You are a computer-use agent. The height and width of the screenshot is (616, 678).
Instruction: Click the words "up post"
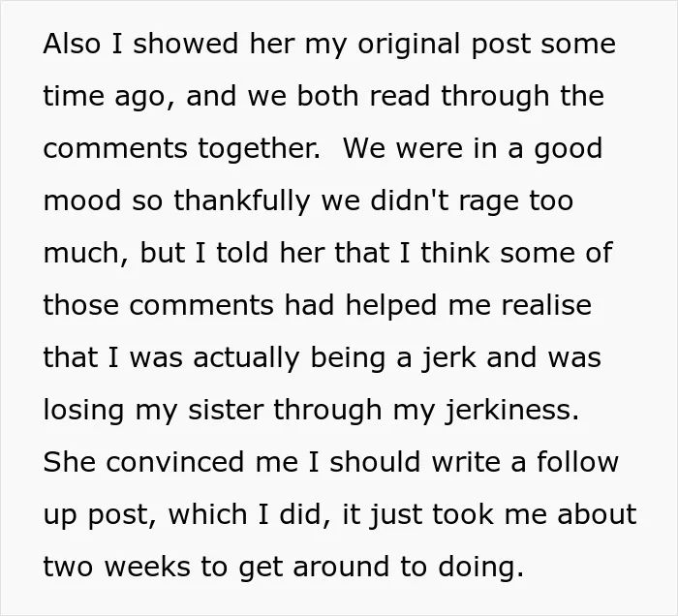click(x=96, y=516)
